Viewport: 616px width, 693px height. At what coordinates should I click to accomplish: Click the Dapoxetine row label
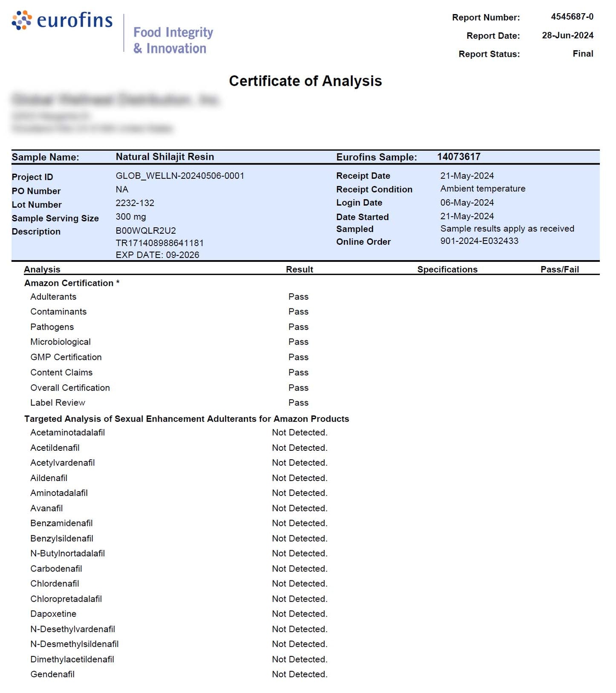53,614
